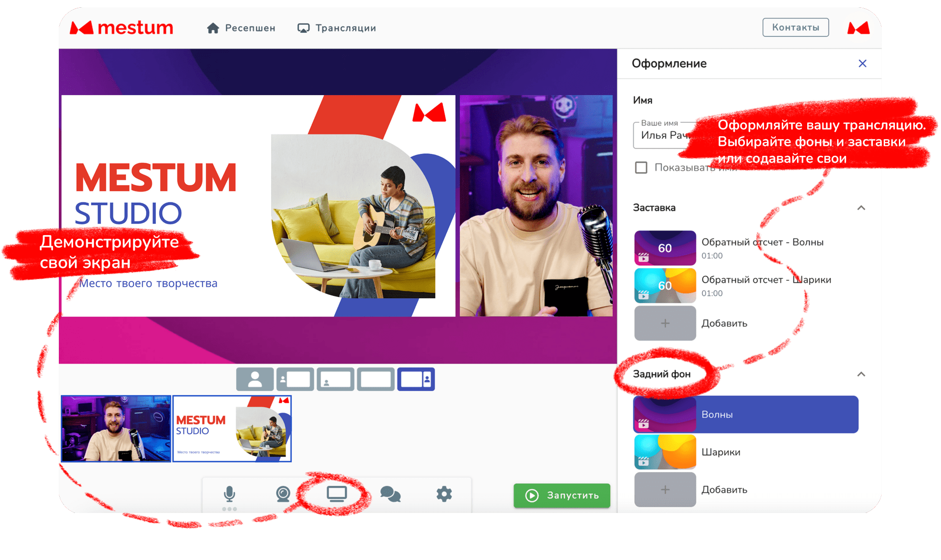
Task: Add a new background under Задний фон
Action: pyautogui.click(x=665, y=489)
